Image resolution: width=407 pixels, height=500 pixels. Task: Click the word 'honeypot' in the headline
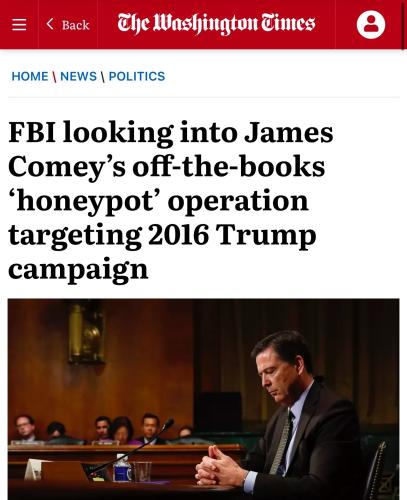tap(84, 202)
